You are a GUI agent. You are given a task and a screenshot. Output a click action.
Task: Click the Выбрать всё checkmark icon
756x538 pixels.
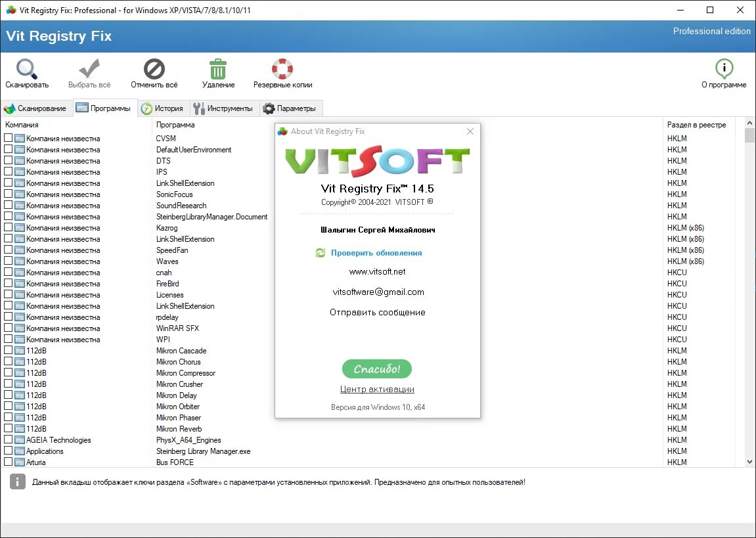[x=89, y=69]
